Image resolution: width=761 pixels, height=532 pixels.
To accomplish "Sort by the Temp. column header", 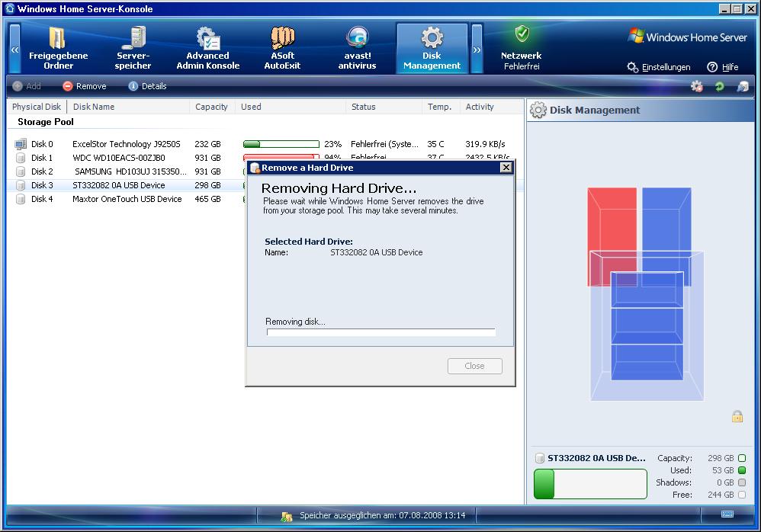I will click(442, 107).
